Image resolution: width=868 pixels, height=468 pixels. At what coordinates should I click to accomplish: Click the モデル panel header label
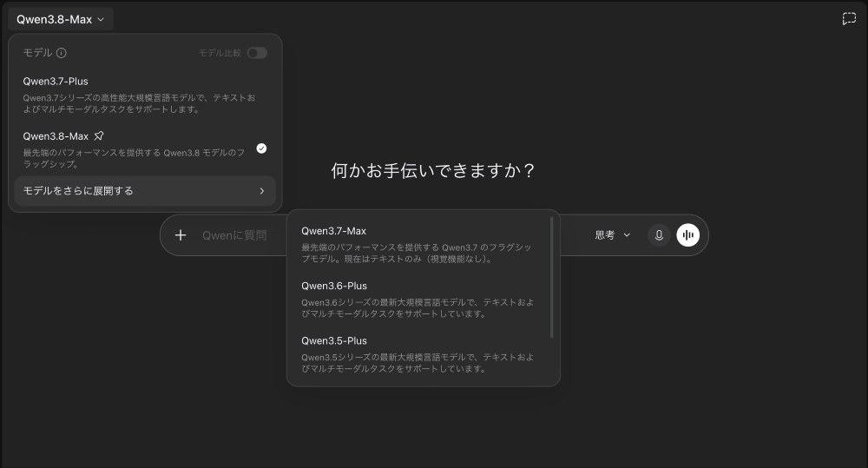(37, 53)
